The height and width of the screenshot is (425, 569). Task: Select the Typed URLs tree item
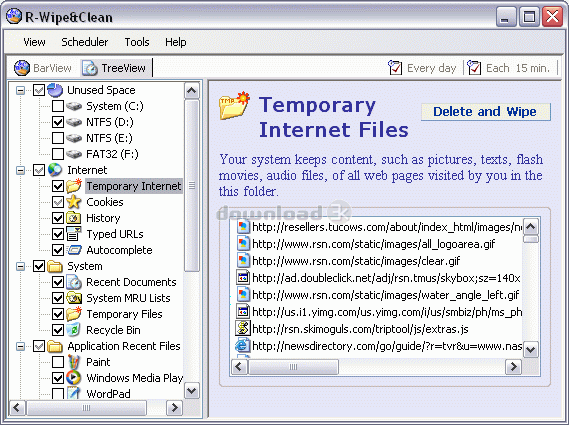[x=115, y=234]
